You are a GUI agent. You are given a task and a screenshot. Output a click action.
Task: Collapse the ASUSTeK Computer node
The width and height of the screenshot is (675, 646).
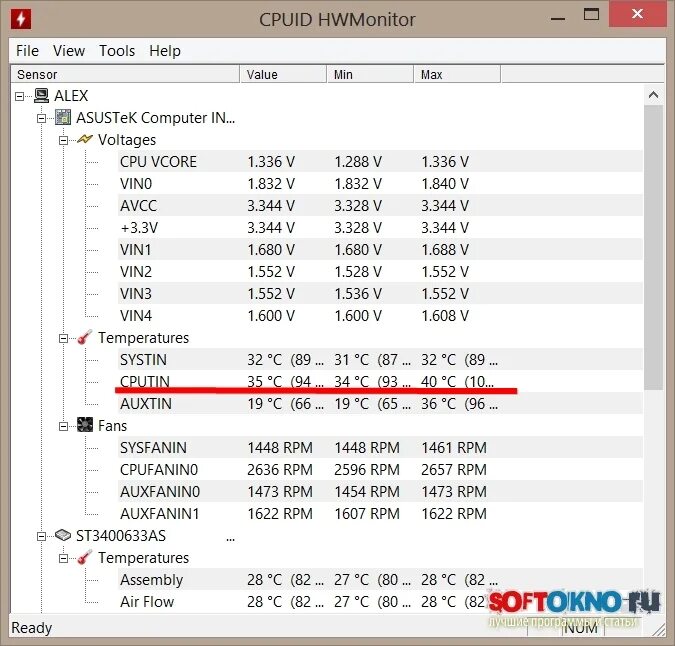point(41,118)
